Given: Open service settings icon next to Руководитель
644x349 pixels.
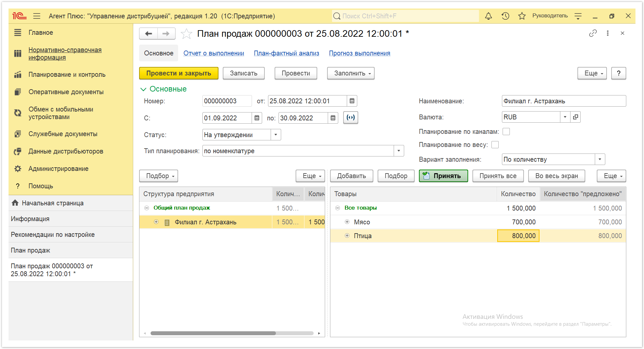Looking at the screenshot, I should tap(578, 16).
